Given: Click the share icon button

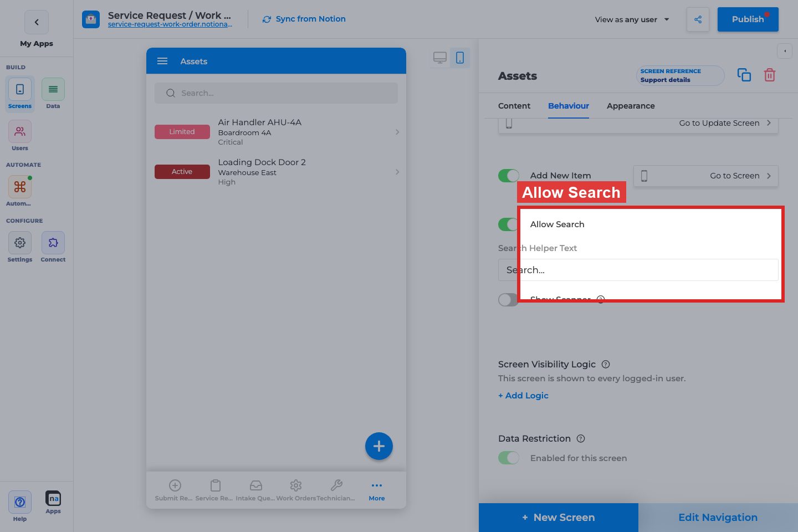Looking at the screenshot, I should pos(698,19).
